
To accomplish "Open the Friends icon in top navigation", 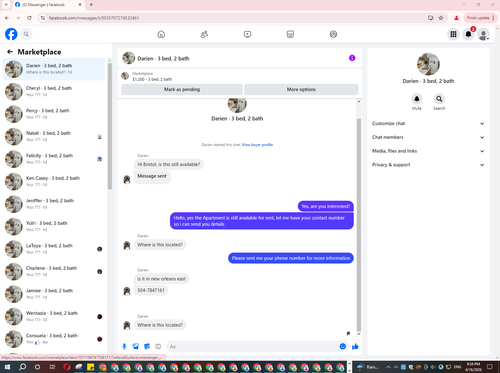I will click(x=204, y=34).
